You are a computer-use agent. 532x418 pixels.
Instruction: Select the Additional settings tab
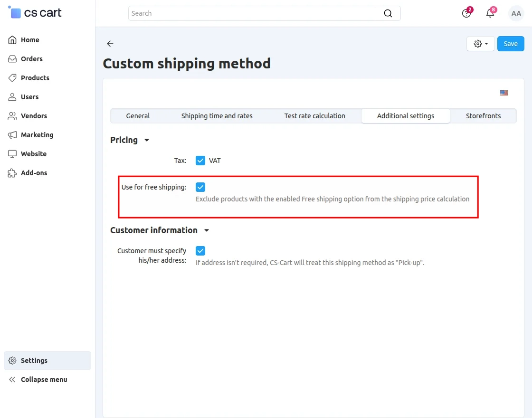click(x=406, y=116)
